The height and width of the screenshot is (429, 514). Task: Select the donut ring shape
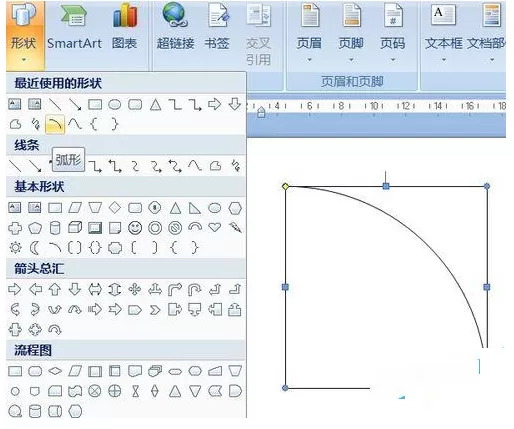(155, 228)
